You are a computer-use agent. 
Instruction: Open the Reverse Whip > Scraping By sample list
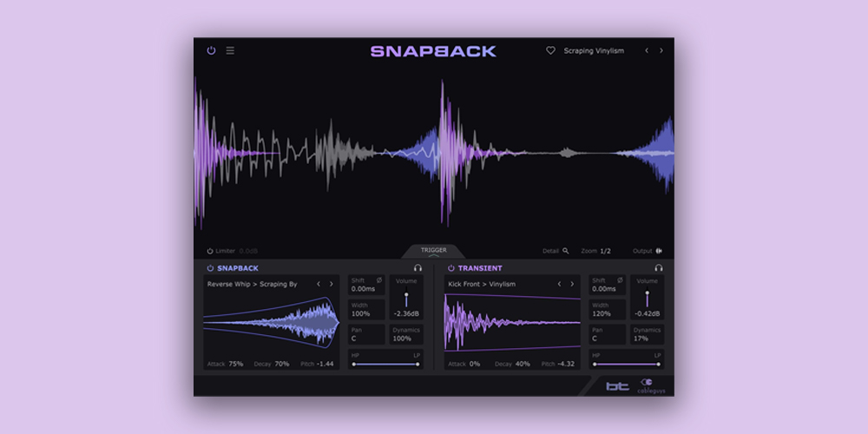click(x=253, y=284)
